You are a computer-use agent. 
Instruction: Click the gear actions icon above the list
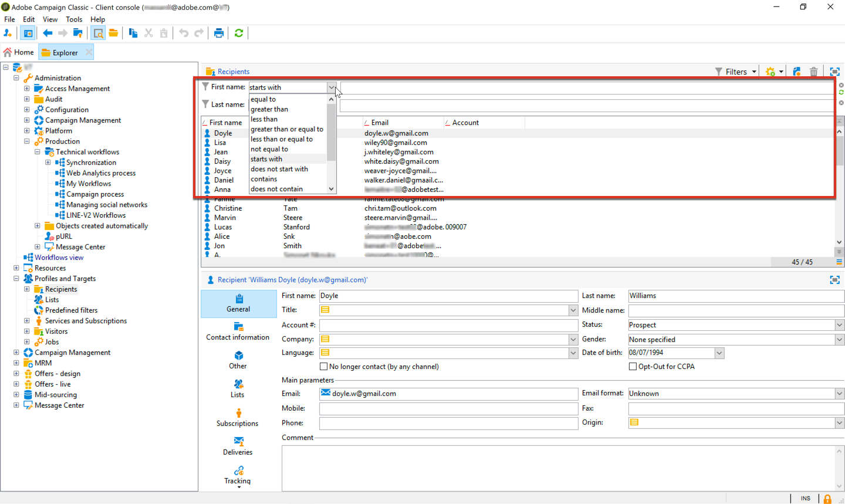pyautogui.click(x=770, y=72)
